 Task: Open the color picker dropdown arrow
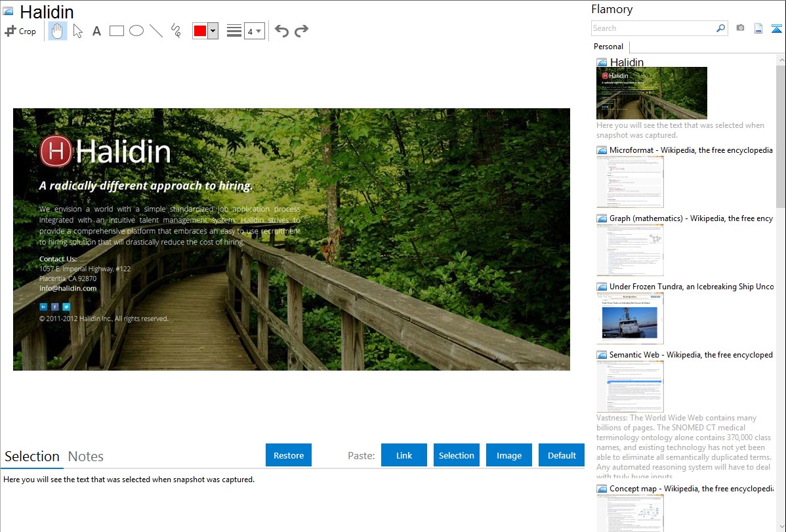tap(213, 31)
